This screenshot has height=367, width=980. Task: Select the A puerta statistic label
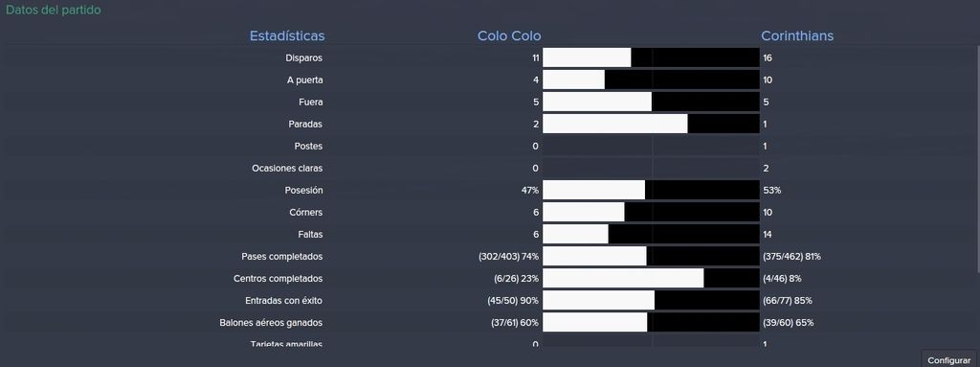click(304, 80)
